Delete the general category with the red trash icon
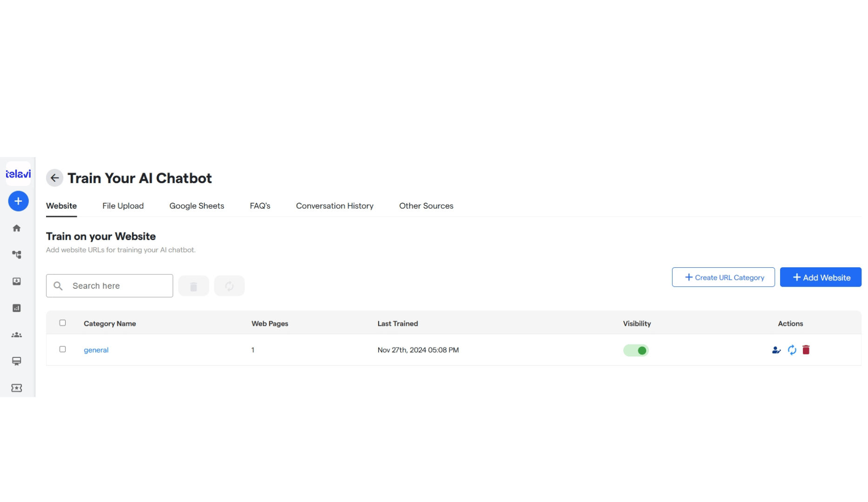 (x=806, y=350)
